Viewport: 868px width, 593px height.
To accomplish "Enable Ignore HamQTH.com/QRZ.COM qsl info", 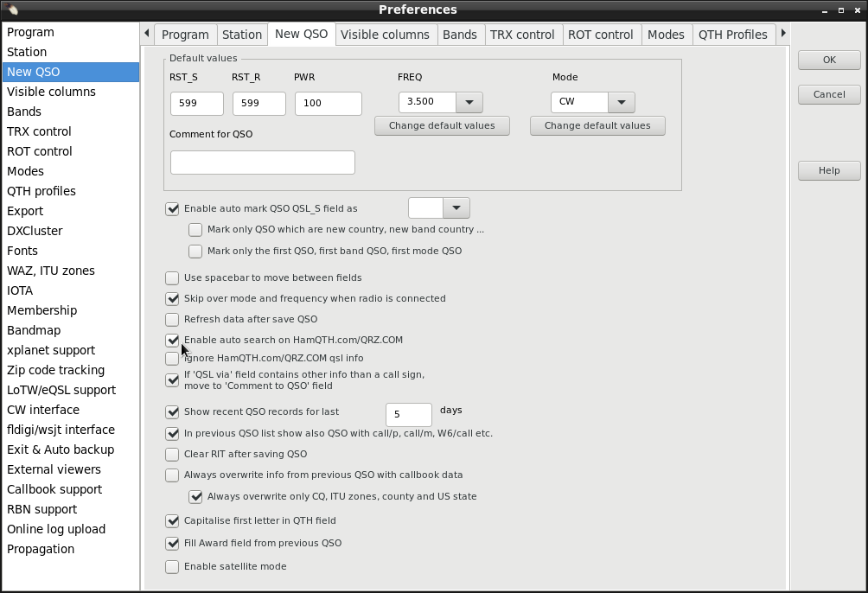I will coord(172,359).
